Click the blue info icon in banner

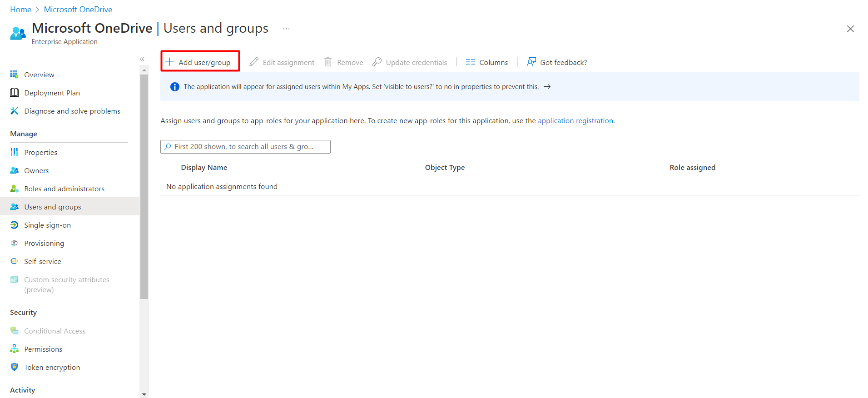click(175, 87)
